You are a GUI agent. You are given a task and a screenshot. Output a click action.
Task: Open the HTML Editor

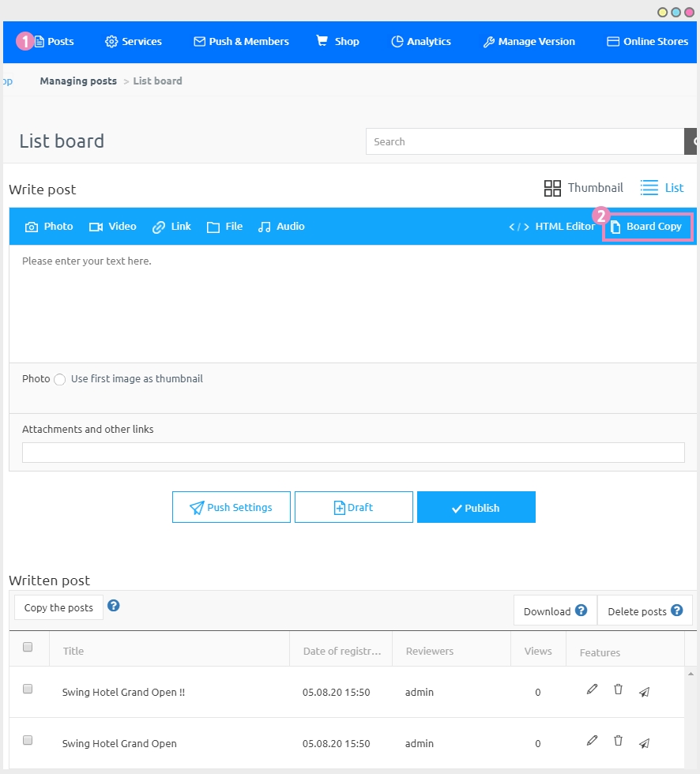552,227
